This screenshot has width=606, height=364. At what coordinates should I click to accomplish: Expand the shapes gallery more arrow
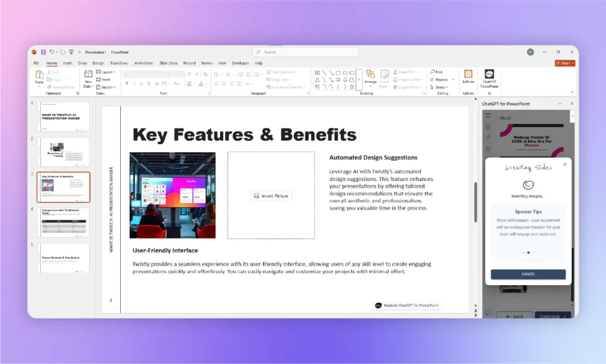coord(359,79)
